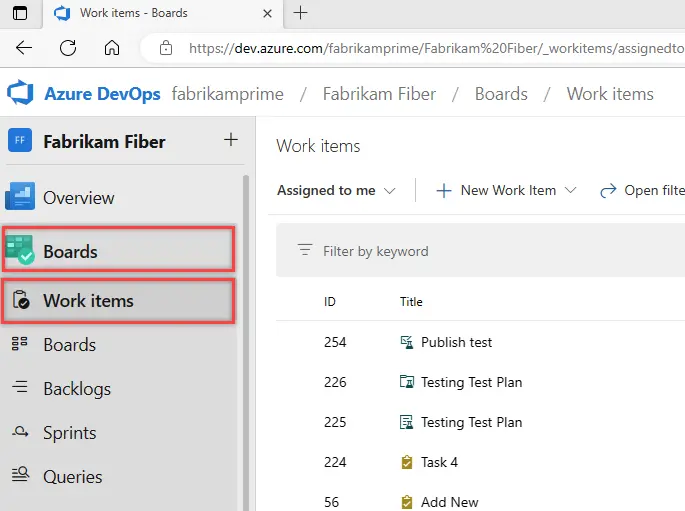Select Backlogs in the sidebar menu
The image size is (685, 511).
pos(77,388)
